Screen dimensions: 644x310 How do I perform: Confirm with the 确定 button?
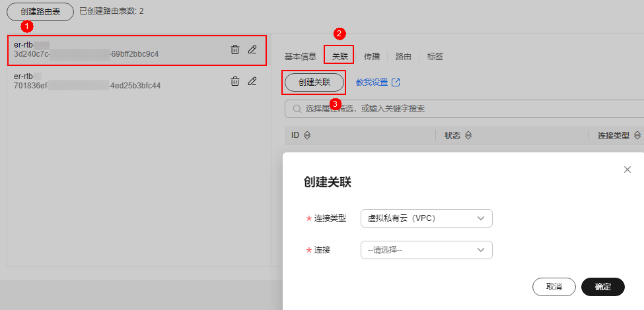(603, 287)
